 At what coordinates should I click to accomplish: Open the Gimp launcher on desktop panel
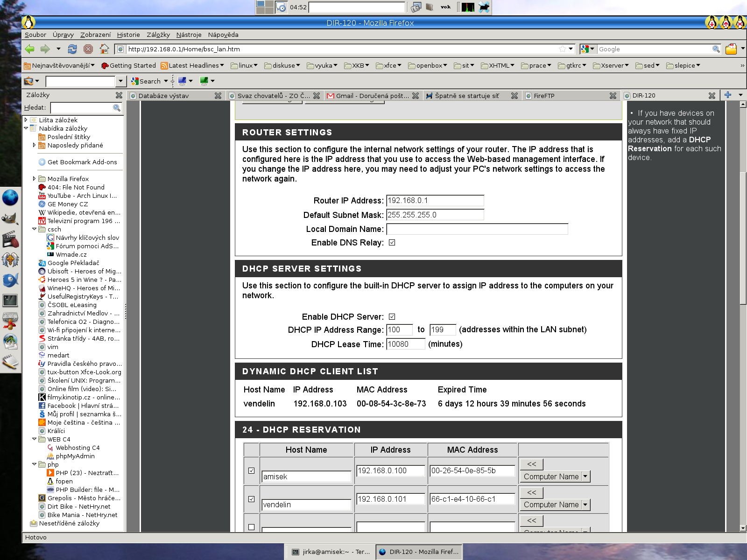(10, 218)
